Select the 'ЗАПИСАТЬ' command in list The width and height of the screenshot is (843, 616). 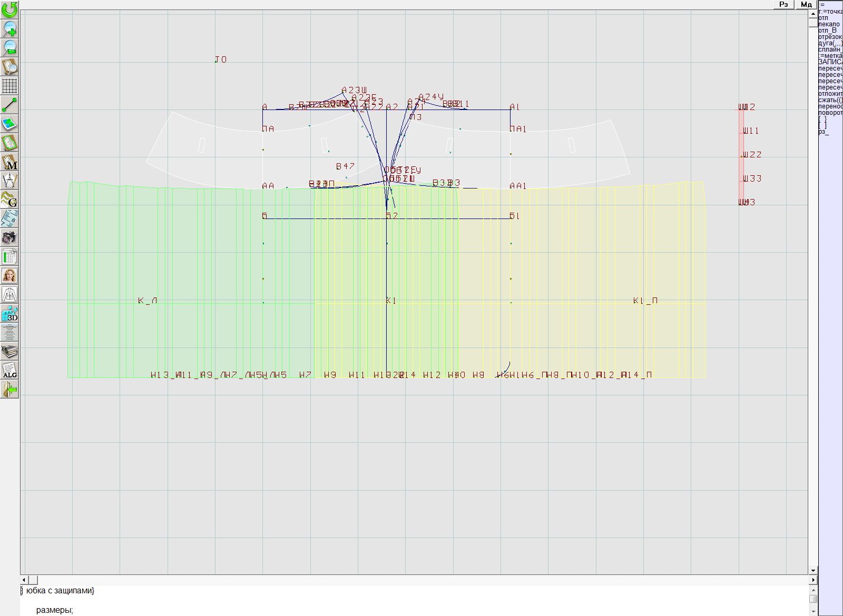click(830, 62)
